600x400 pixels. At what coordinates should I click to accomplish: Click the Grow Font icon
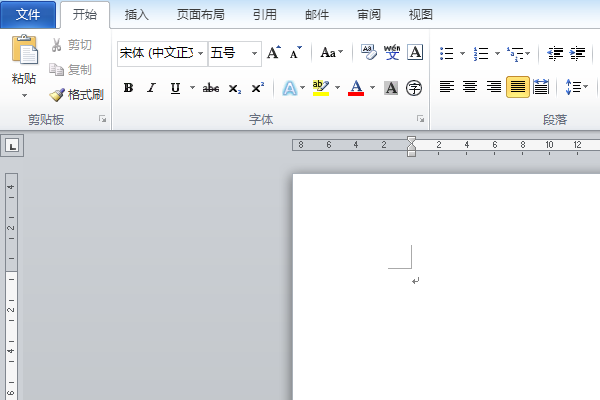point(274,53)
